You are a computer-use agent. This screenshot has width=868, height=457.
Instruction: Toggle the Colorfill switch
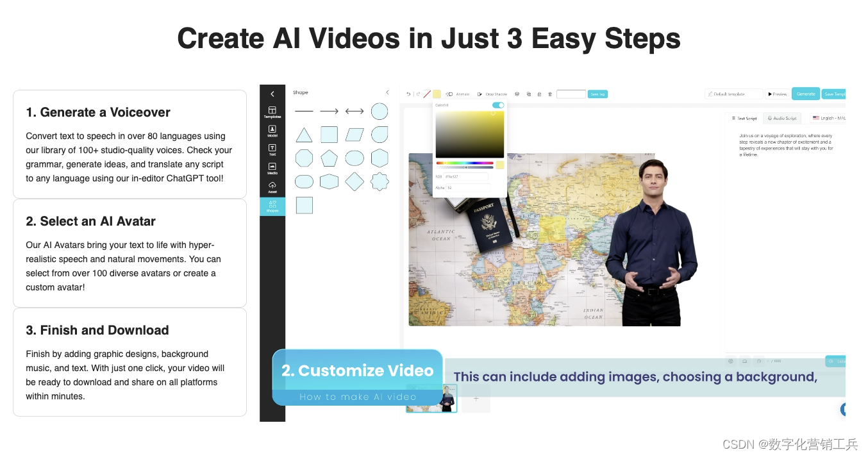pyautogui.click(x=498, y=105)
